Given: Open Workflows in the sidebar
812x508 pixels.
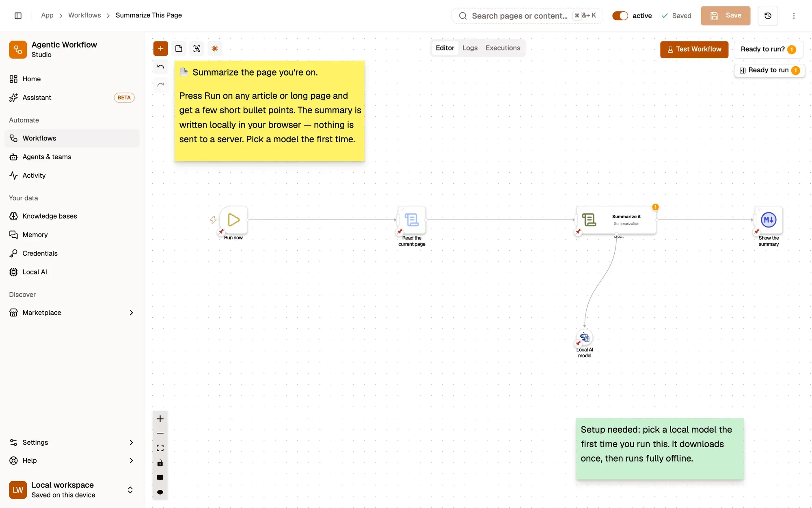Looking at the screenshot, I should pyautogui.click(x=72, y=138).
